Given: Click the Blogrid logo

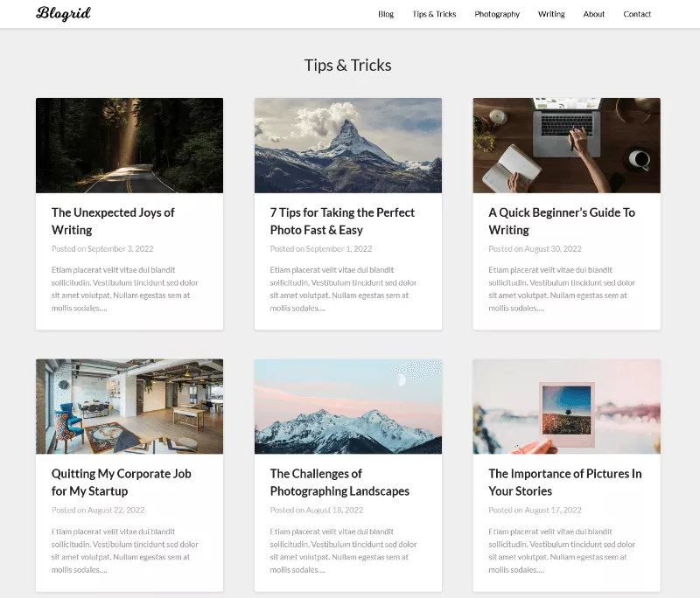Looking at the screenshot, I should [x=64, y=13].
